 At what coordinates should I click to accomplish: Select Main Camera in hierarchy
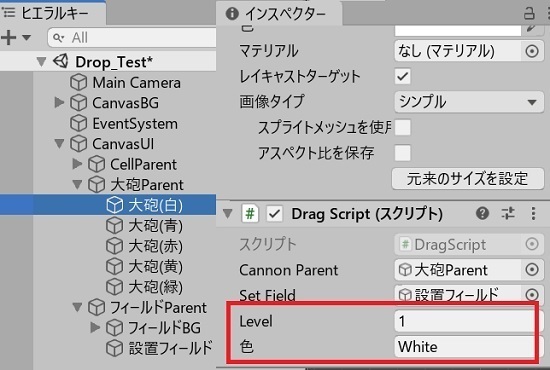tap(136, 83)
